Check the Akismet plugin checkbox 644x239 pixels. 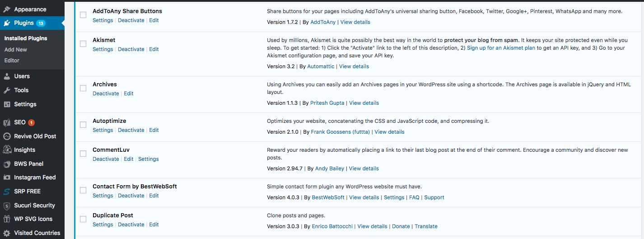pyautogui.click(x=83, y=44)
